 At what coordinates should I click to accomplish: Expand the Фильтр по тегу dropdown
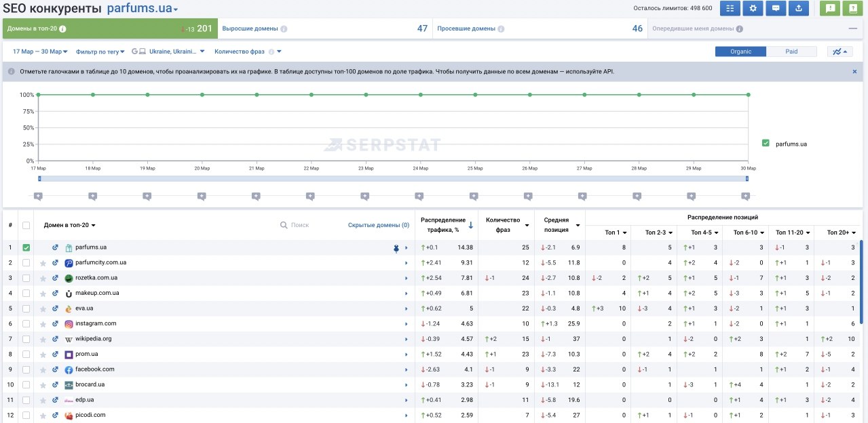pos(100,52)
